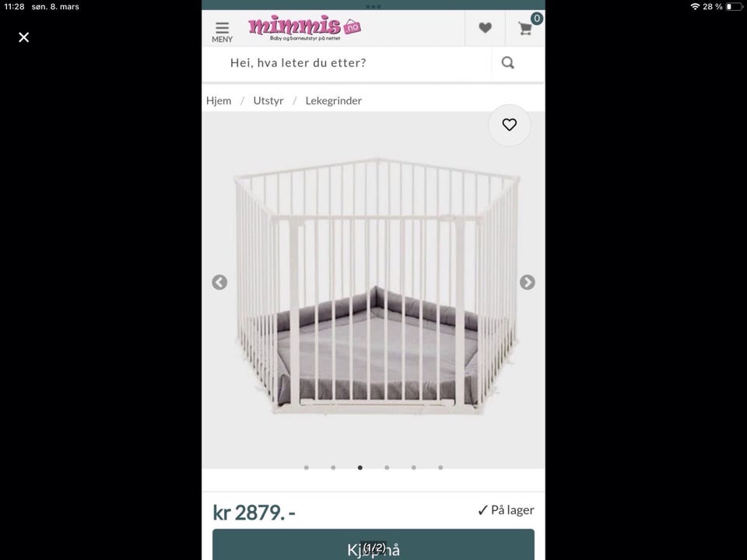Go to the Hjem breadcrumb

(219, 100)
